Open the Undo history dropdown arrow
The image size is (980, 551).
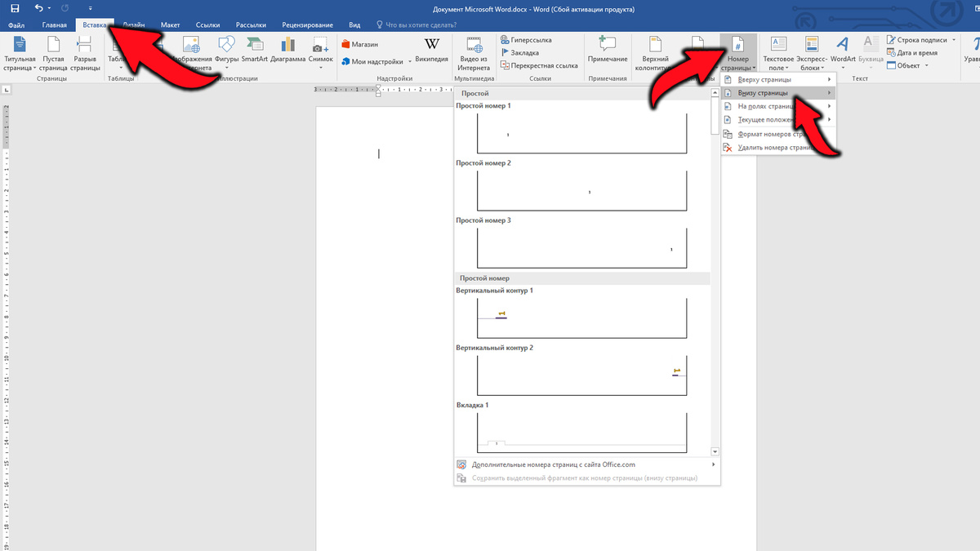click(51, 9)
